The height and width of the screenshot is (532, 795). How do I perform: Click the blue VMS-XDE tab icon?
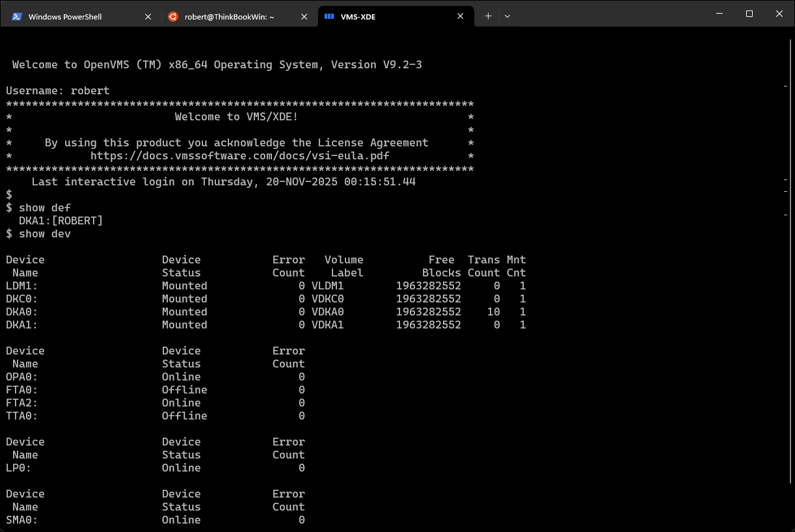pyautogui.click(x=330, y=16)
